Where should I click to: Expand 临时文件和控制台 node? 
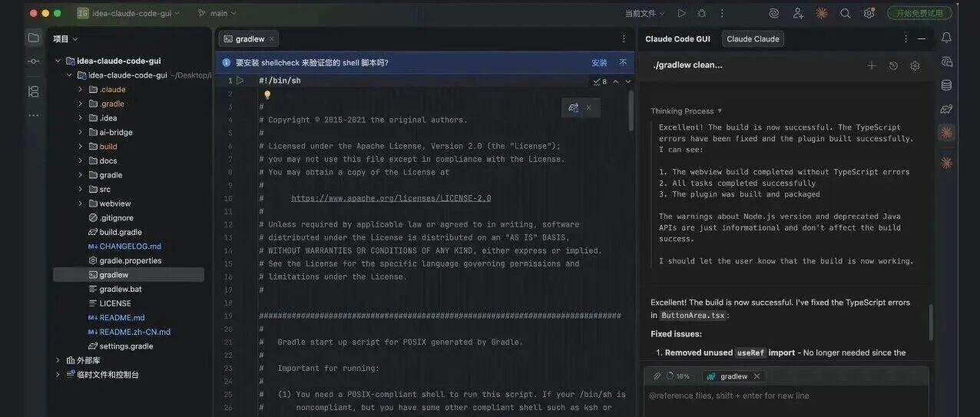click(58, 375)
